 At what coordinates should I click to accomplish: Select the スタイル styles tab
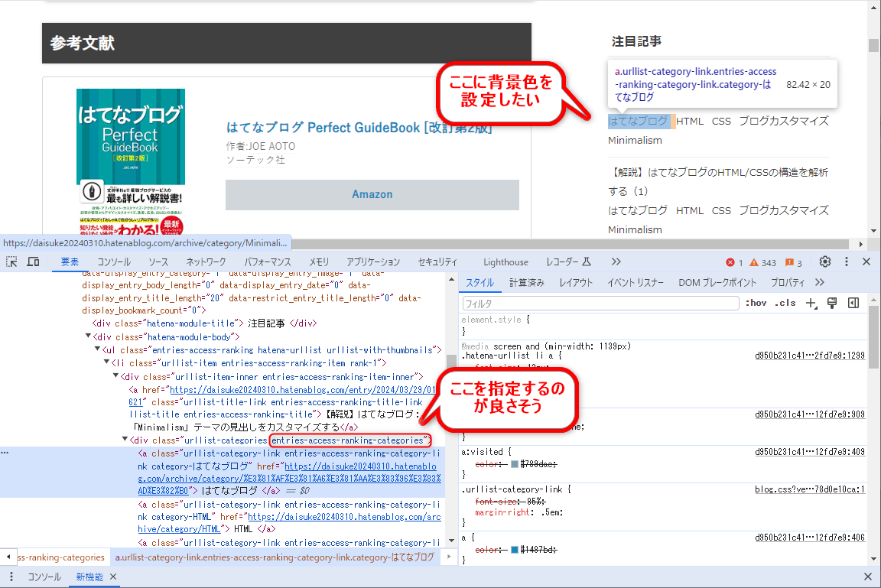point(480,282)
